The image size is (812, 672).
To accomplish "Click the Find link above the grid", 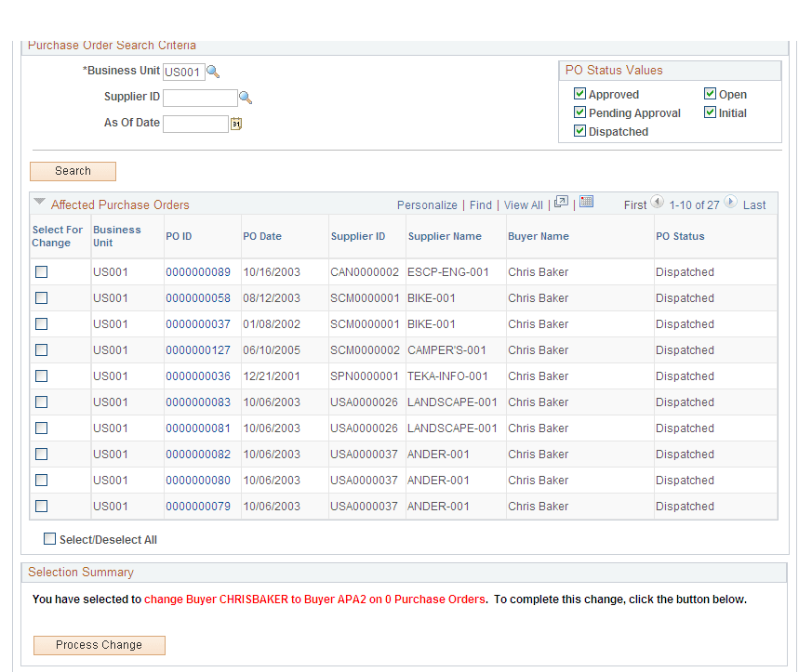I will point(481,204).
